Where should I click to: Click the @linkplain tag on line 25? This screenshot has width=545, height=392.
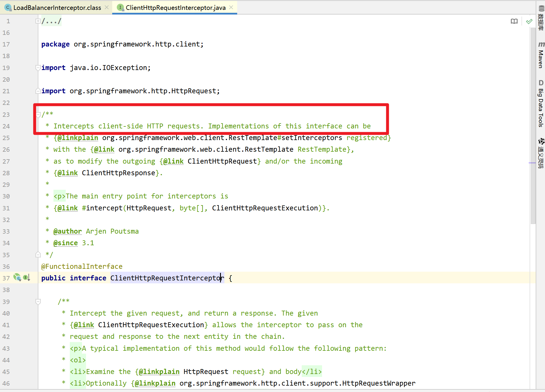78,138
